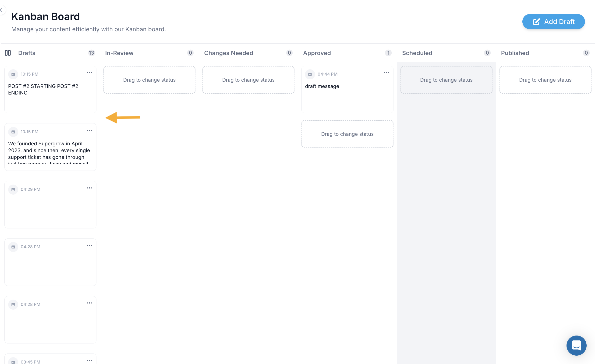Open the chat support widget

point(576,345)
